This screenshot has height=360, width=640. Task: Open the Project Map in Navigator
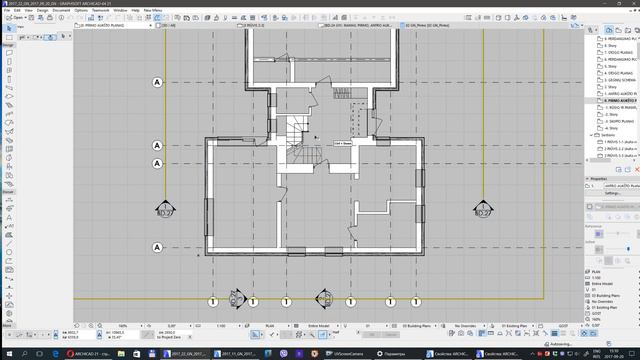click(x=609, y=30)
